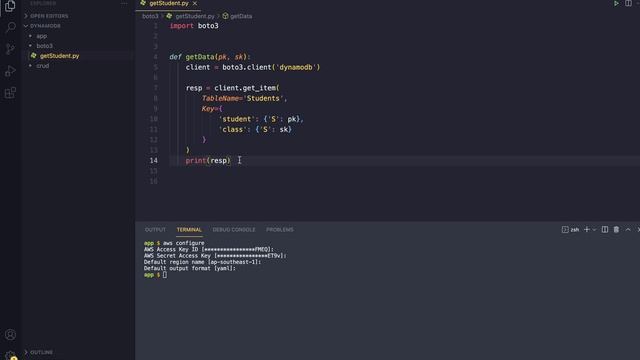Click 'aws configure' command in terminal

[184, 243]
